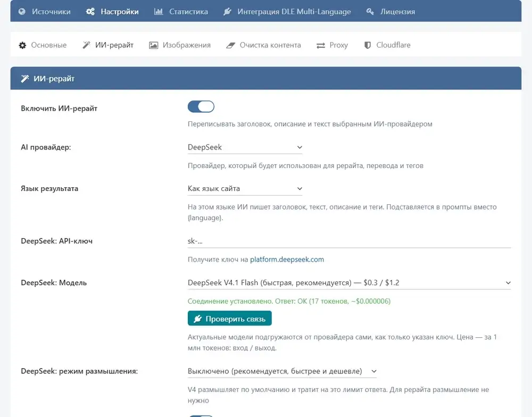Click the Язык результата label
Image resolution: width=532 pixels, height=417 pixels.
49,189
